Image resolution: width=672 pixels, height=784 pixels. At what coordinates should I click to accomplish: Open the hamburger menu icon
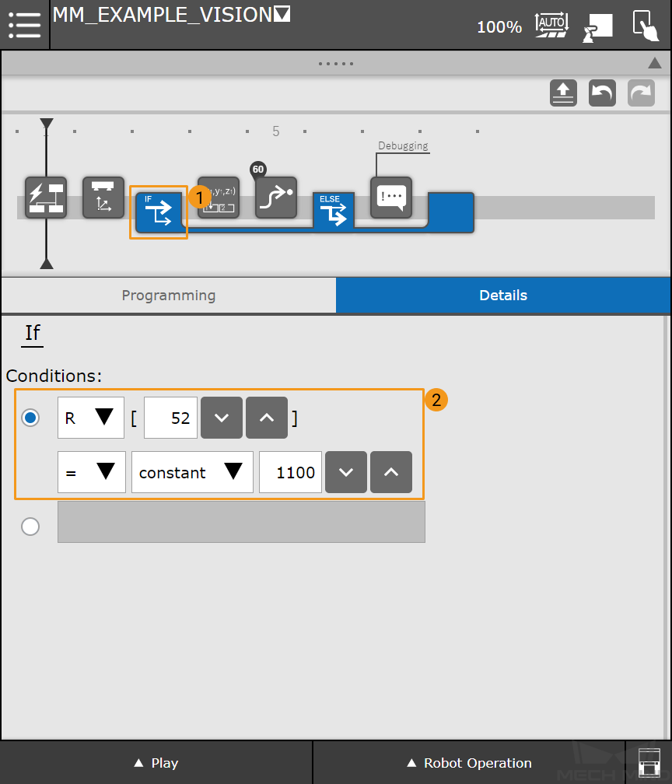click(25, 25)
